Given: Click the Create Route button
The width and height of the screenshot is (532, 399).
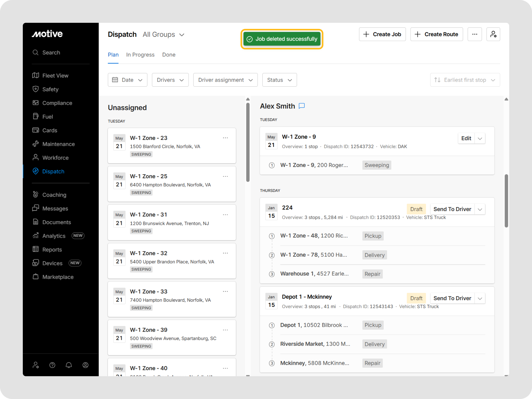Looking at the screenshot, I should coord(437,34).
